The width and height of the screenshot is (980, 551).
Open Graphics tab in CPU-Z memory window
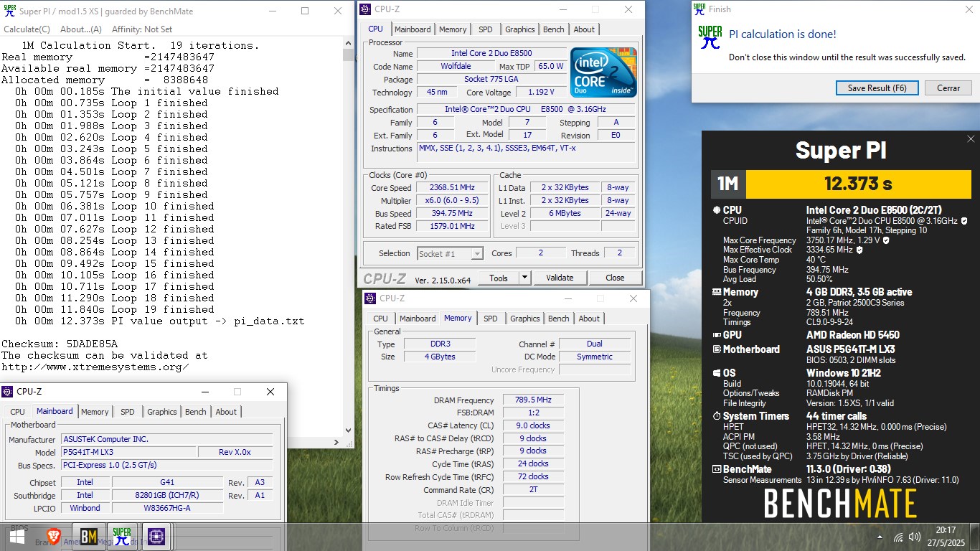pyautogui.click(x=525, y=319)
